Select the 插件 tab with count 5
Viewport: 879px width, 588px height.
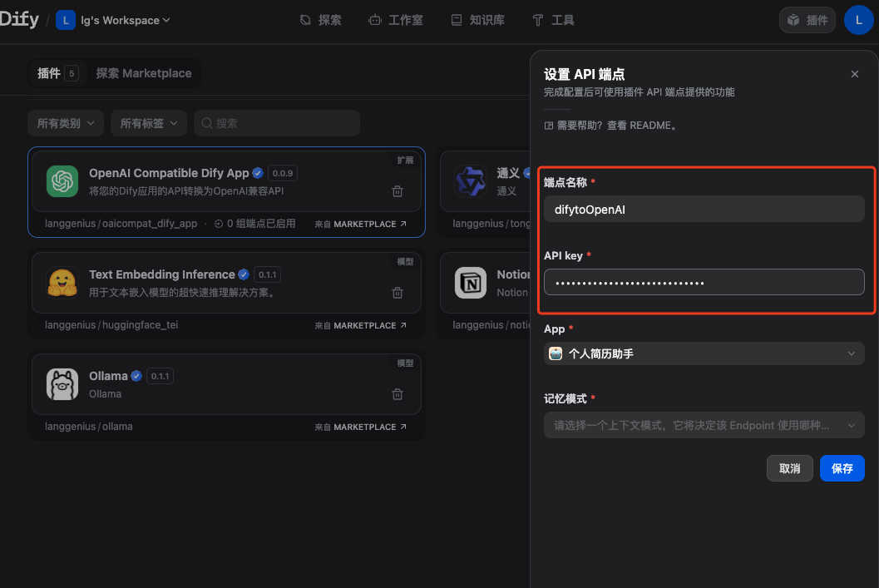click(57, 73)
